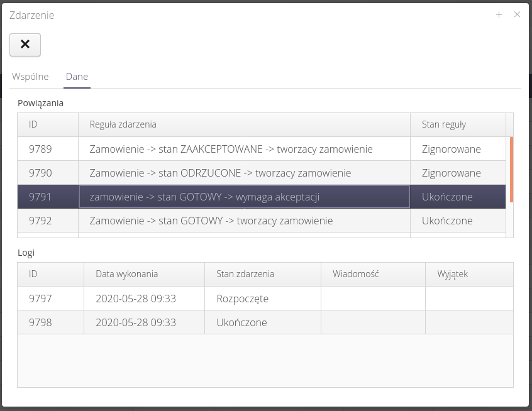The image size is (532, 411).
Task: Click the X close button below the title
Action: 25,45
